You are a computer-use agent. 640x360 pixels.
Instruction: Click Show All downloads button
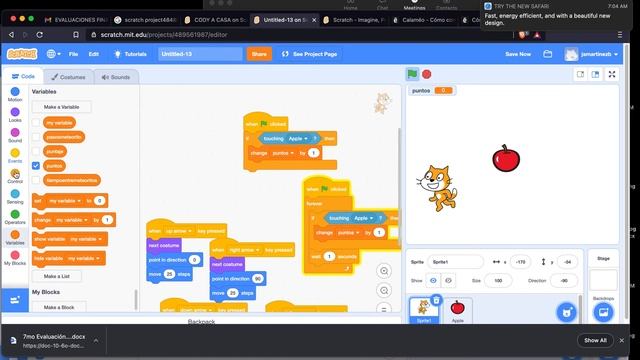click(595, 340)
